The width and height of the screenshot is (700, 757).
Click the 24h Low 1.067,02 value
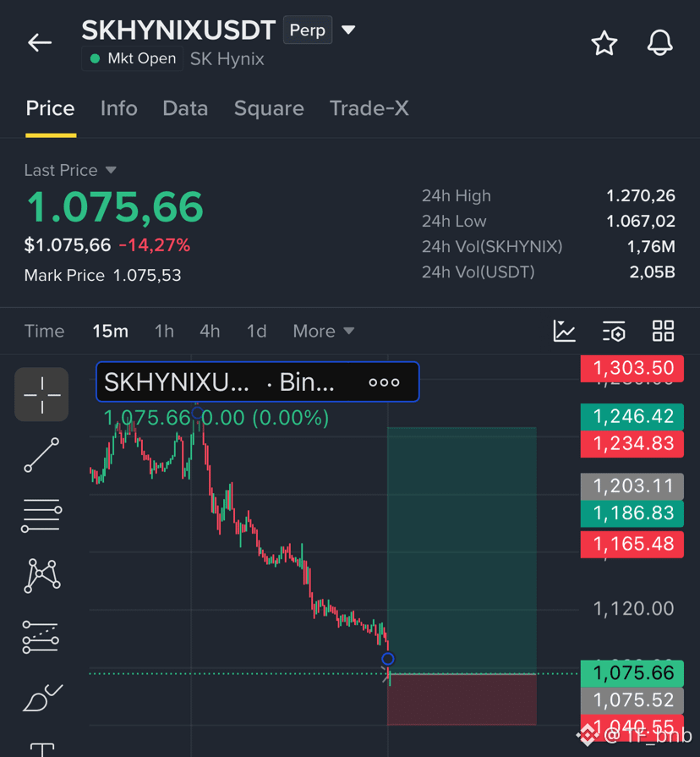pos(641,221)
